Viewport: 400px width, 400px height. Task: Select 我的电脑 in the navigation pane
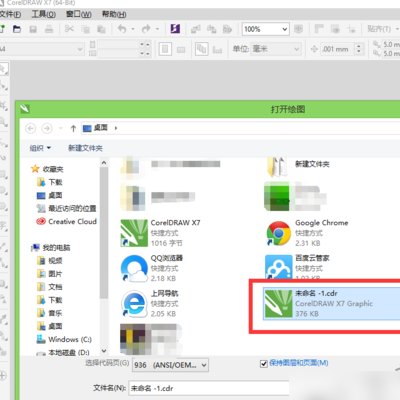pos(56,248)
